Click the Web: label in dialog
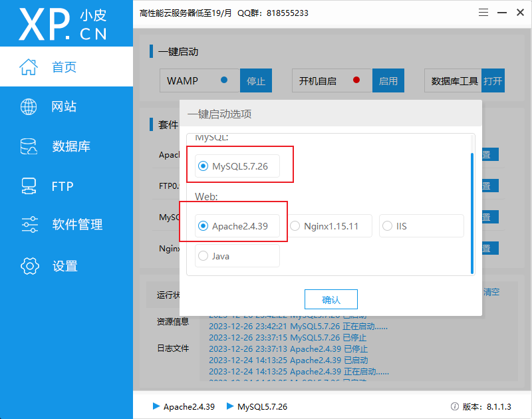The width and height of the screenshot is (532, 419). click(206, 196)
